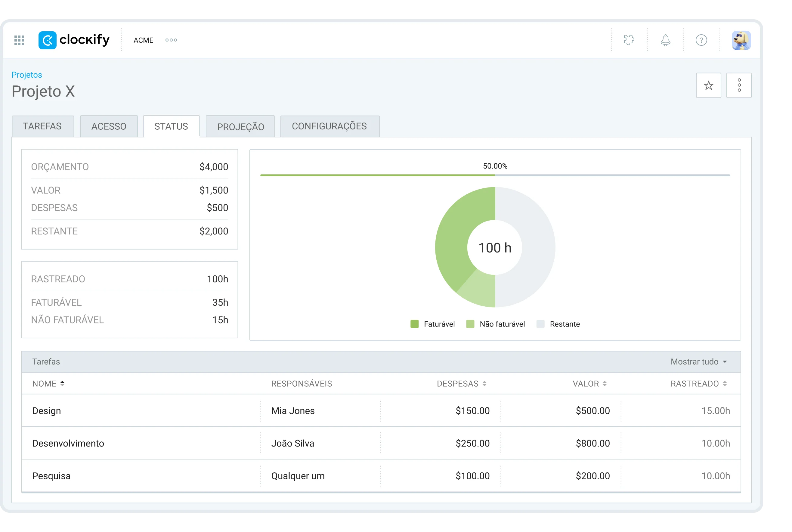Image resolution: width=792 pixels, height=532 pixels.
Task: Click the 100 h donut chart center
Action: [x=495, y=248]
